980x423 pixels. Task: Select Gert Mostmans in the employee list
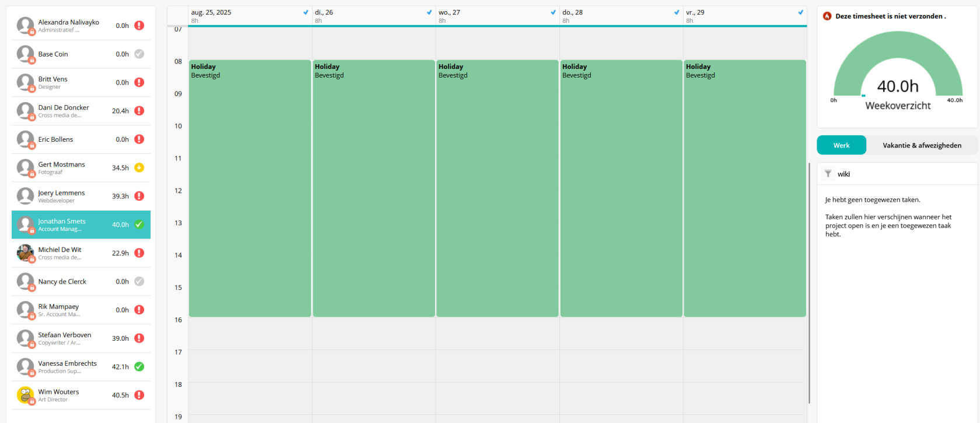coord(81,167)
